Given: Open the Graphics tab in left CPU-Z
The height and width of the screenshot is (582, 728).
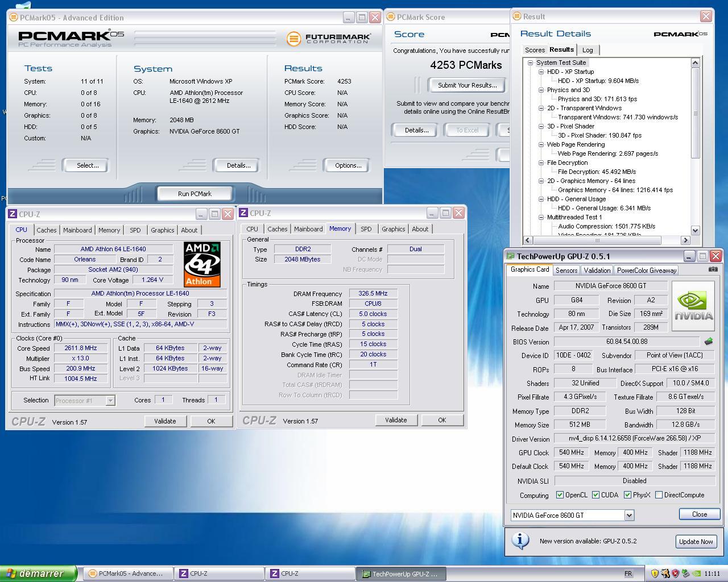Looking at the screenshot, I should (163, 230).
